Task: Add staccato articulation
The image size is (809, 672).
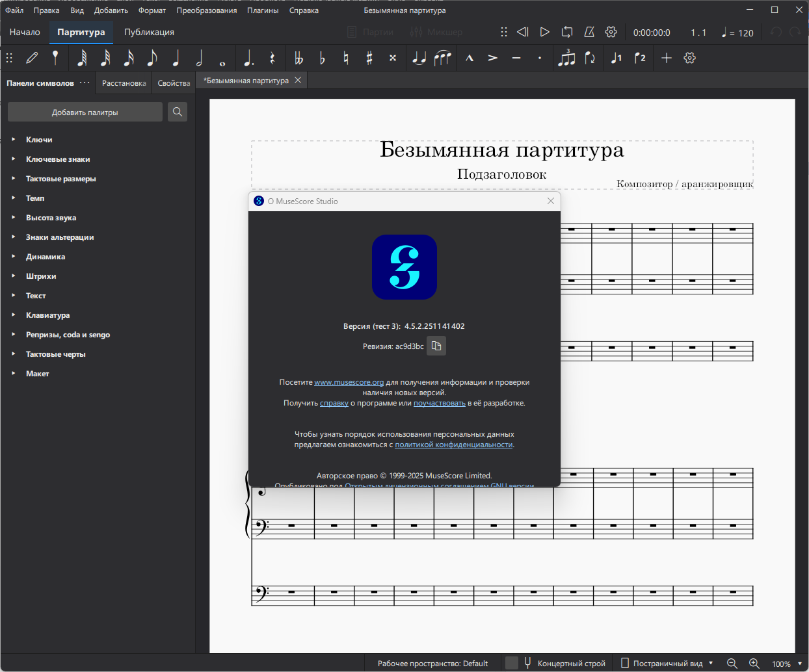Action: click(x=540, y=58)
